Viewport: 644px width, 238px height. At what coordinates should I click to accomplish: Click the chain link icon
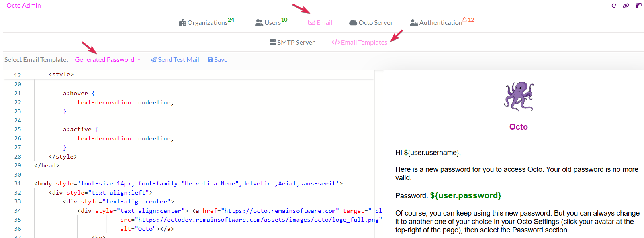coord(626,6)
